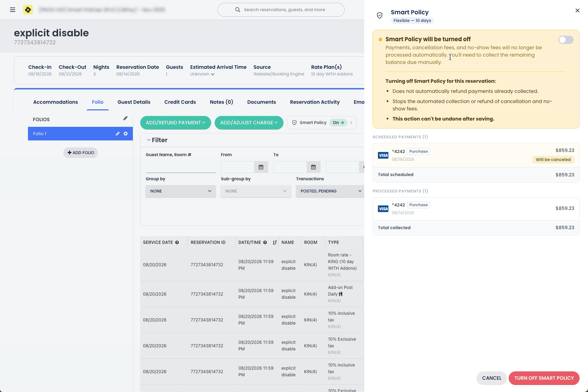Click reservation number 7727343814732 under the title
The width and height of the screenshot is (588, 392).
pos(35,43)
